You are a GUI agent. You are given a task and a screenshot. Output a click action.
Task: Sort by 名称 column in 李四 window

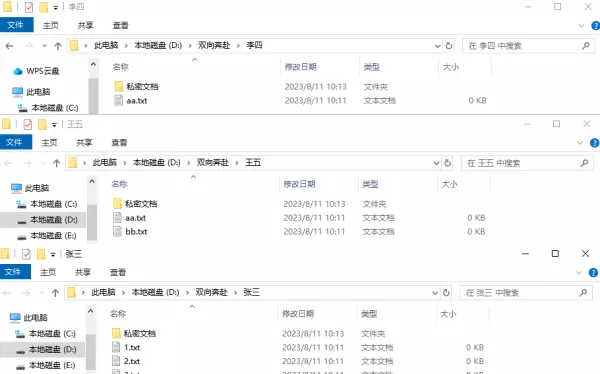(x=121, y=67)
